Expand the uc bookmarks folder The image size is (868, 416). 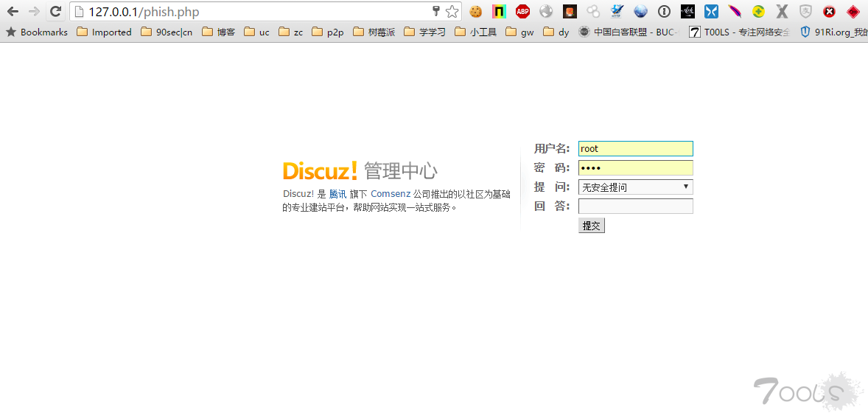pyautogui.click(x=256, y=32)
